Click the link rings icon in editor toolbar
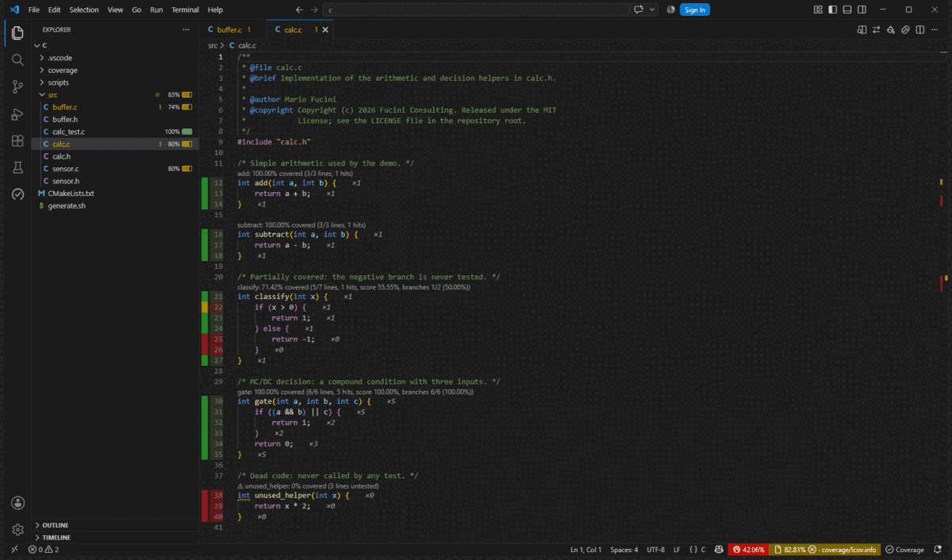952x560 pixels. pos(905,29)
